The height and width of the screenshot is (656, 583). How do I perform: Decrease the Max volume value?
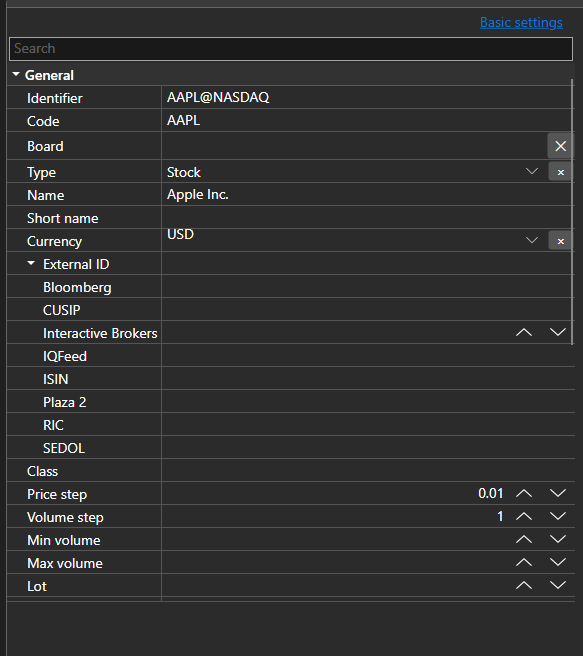point(557,563)
